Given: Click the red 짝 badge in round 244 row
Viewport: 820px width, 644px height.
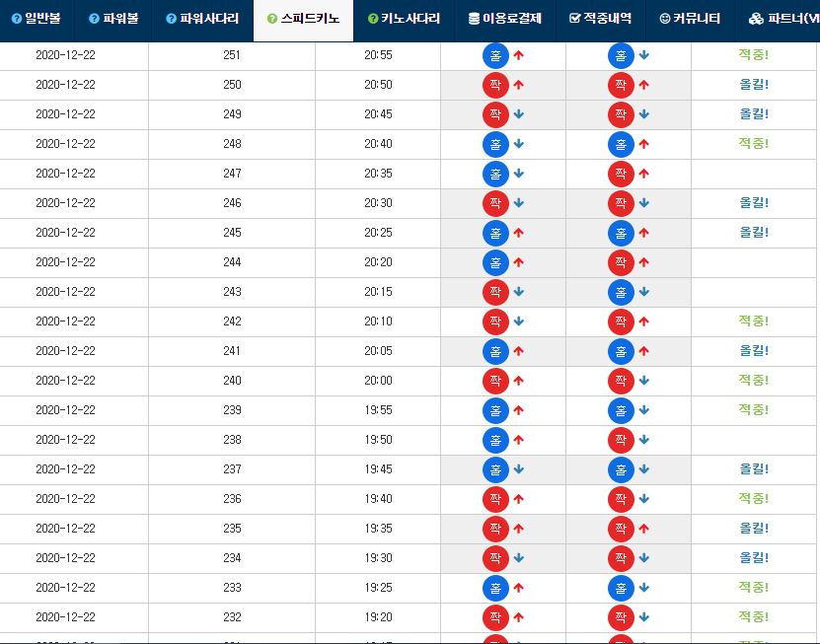Looking at the screenshot, I should [621, 262].
